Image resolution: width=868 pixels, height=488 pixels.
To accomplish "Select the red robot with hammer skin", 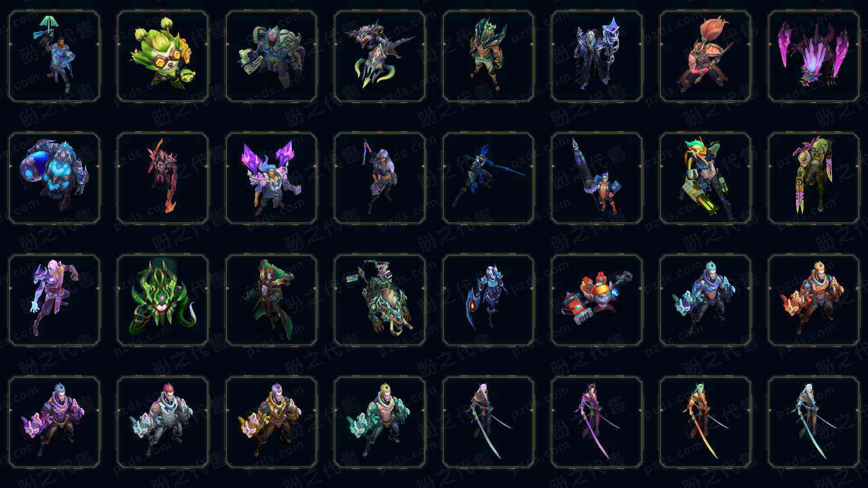I will click(x=597, y=300).
